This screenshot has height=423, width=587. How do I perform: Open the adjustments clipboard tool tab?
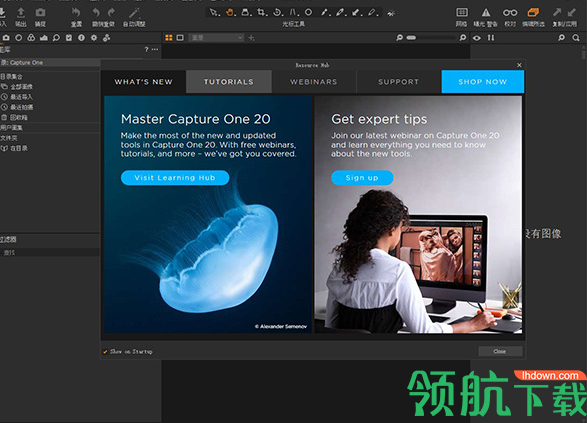click(x=69, y=38)
